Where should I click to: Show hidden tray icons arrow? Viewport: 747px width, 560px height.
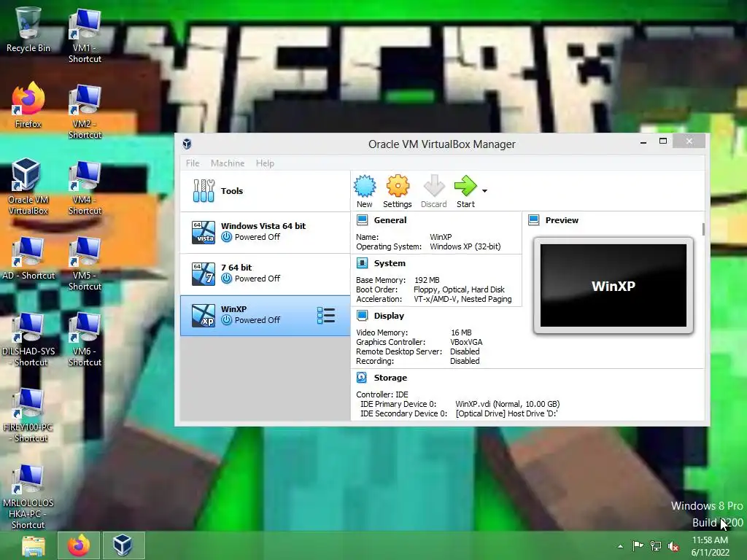tap(620, 546)
